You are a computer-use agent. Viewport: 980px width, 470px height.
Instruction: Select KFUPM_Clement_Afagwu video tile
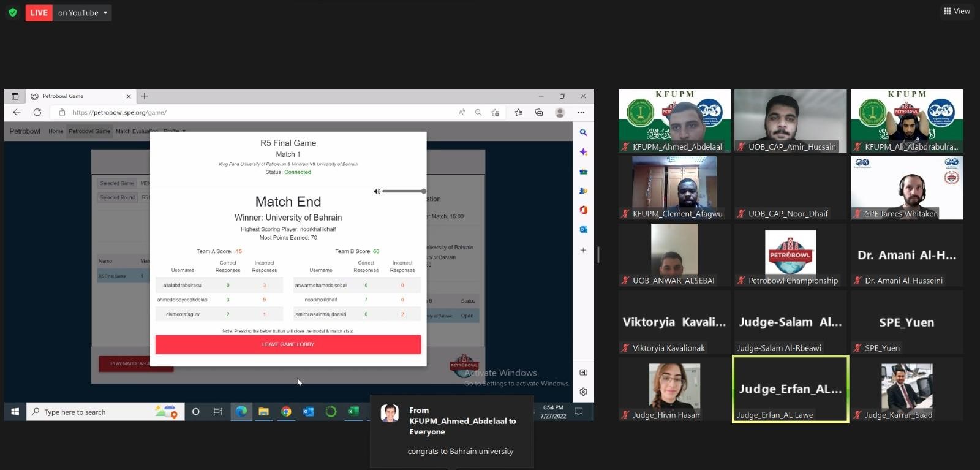(x=674, y=188)
